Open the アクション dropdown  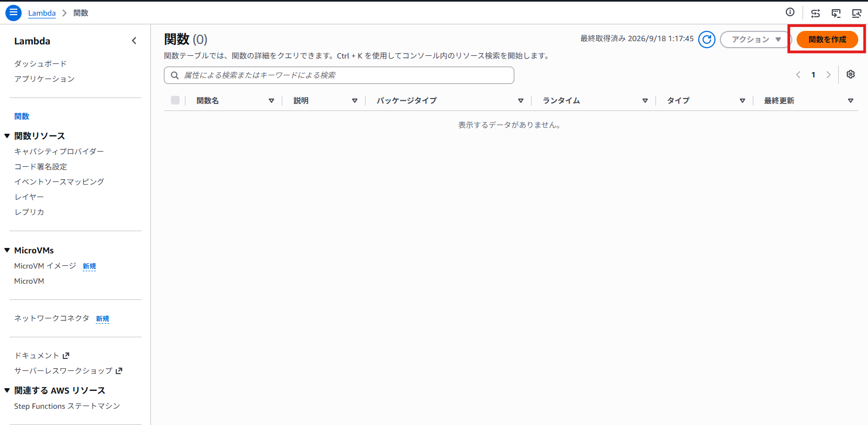click(756, 40)
